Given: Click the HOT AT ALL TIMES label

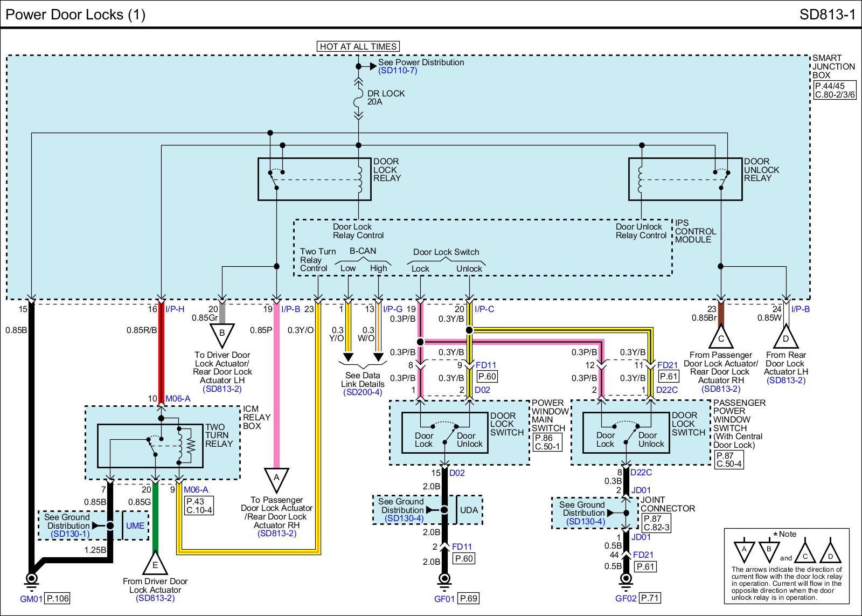Looking at the screenshot, I should coord(358,46).
